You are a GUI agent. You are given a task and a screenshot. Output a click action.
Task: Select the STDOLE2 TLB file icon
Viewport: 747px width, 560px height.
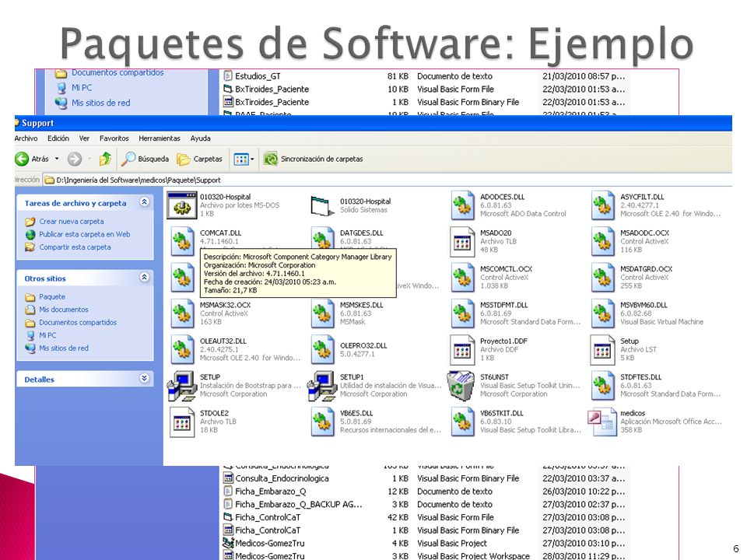[182, 422]
